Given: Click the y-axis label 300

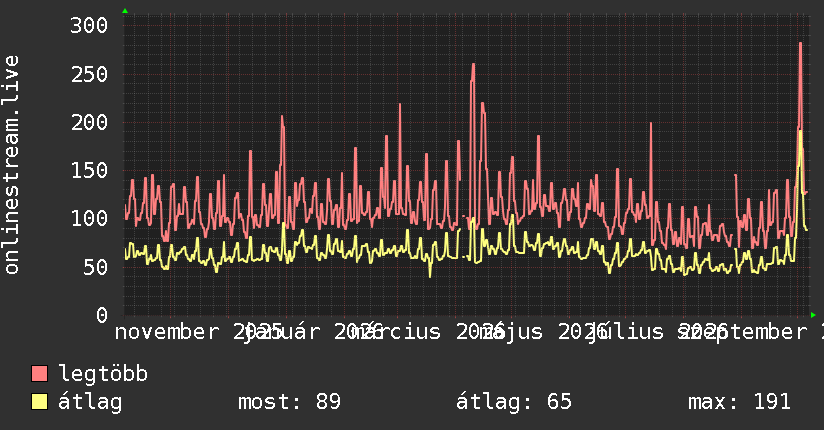Looking at the screenshot, I should tap(89, 25).
